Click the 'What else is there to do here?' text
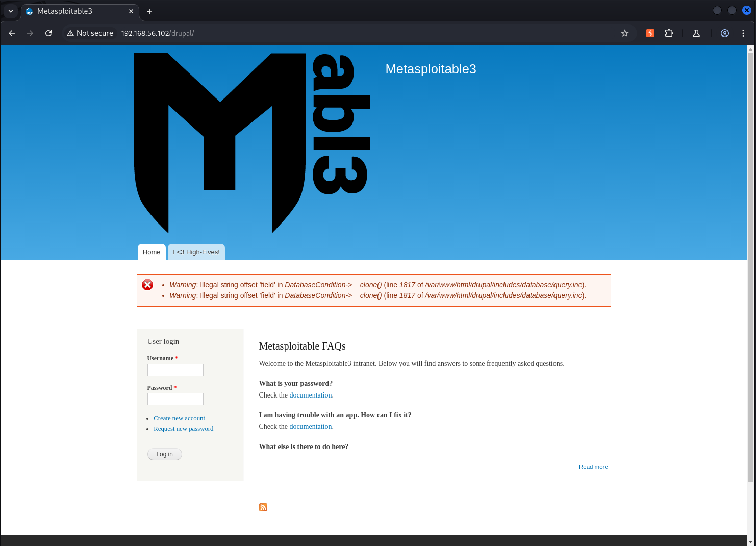Screen dimensions: 756x546 (x=304, y=446)
